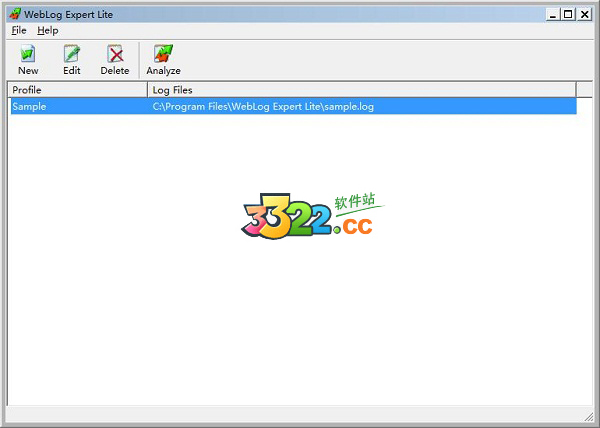The width and height of the screenshot is (600, 428).
Task: Sort by the Profile column header
Action: click(x=78, y=90)
